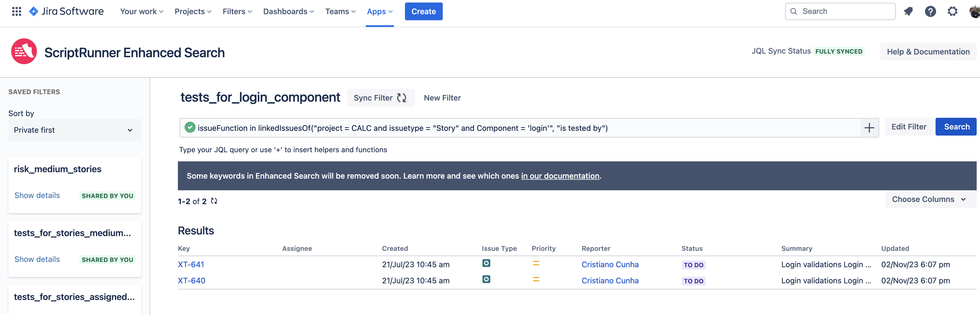
Task: Expand the Filters menu
Action: [x=237, y=11]
